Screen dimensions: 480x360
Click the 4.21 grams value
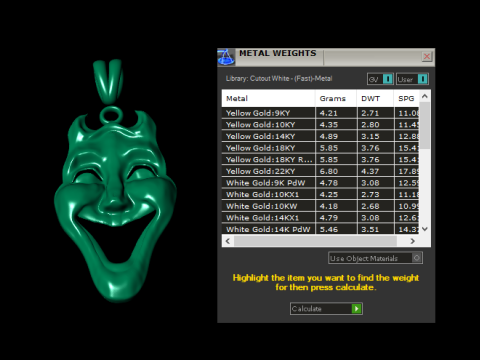pyautogui.click(x=329, y=113)
